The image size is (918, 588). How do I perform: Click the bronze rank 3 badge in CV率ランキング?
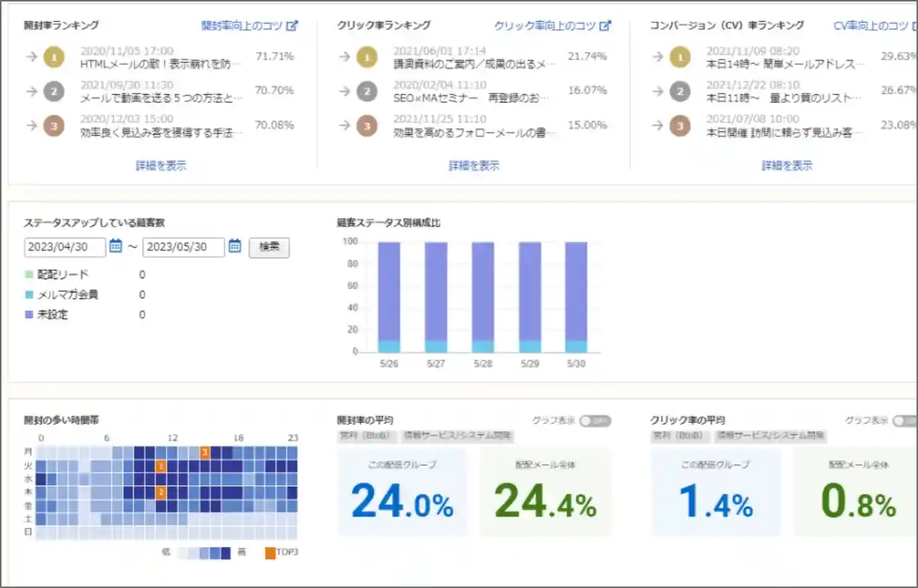pyautogui.click(x=679, y=126)
